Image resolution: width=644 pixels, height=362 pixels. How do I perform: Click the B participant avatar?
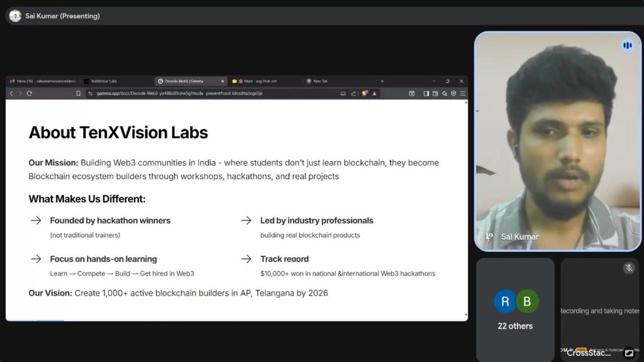(x=527, y=302)
